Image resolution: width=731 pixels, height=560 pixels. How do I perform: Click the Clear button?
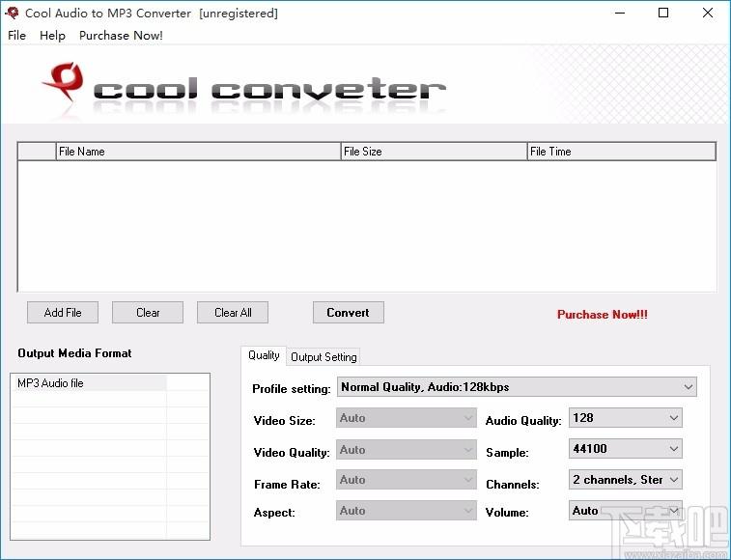point(148,313)
